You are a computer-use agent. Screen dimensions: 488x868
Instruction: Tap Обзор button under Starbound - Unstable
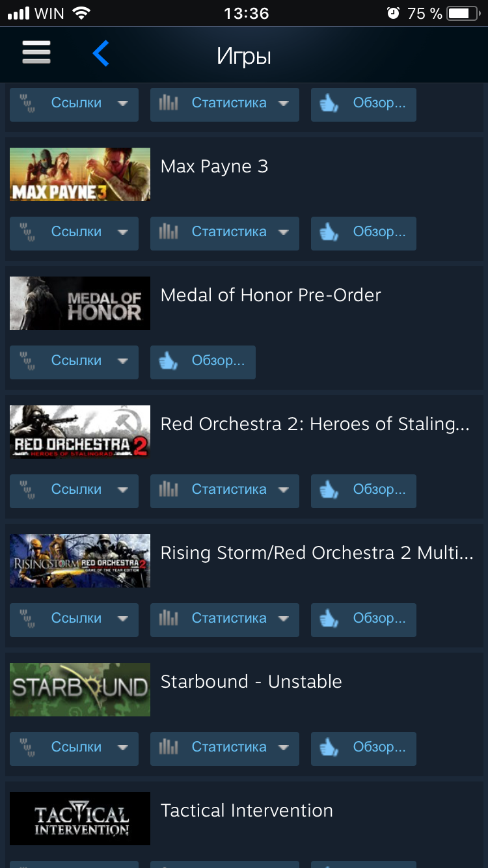pyautogui.click(x=364, y=748)
